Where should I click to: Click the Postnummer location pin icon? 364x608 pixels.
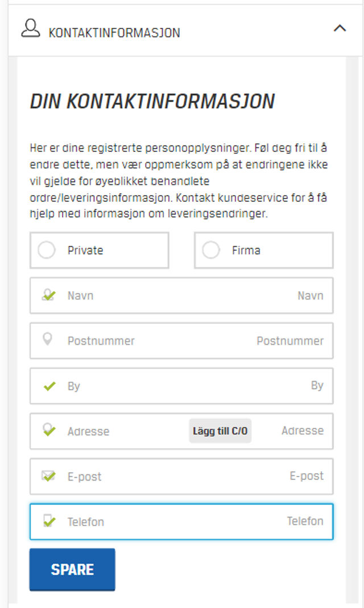[x=48, y=340]
